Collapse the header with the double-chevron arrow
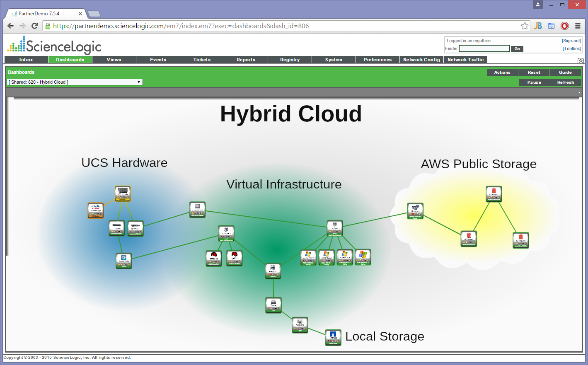 (x=581, y=61)
